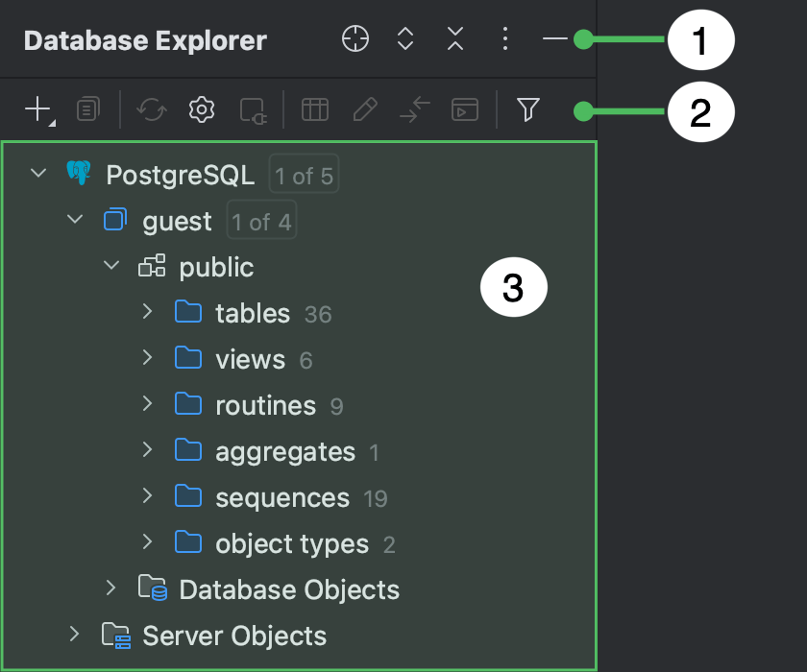The width and height of the screenshot is (807, 672).
Task: Select the guest database node
Action: point(179,220)
